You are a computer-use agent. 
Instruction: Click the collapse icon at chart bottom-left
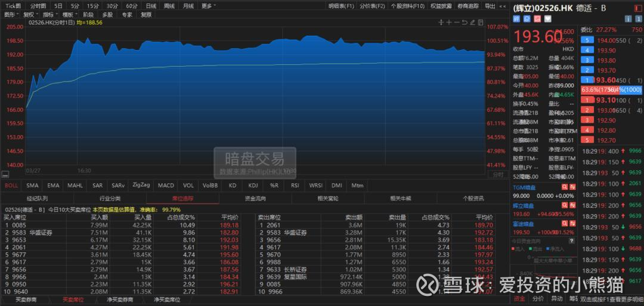point(5,174)
